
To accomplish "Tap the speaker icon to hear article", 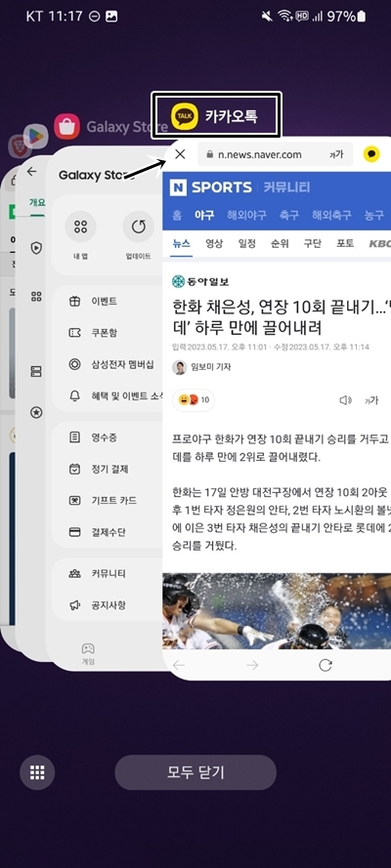I will [x=346, y=400].
